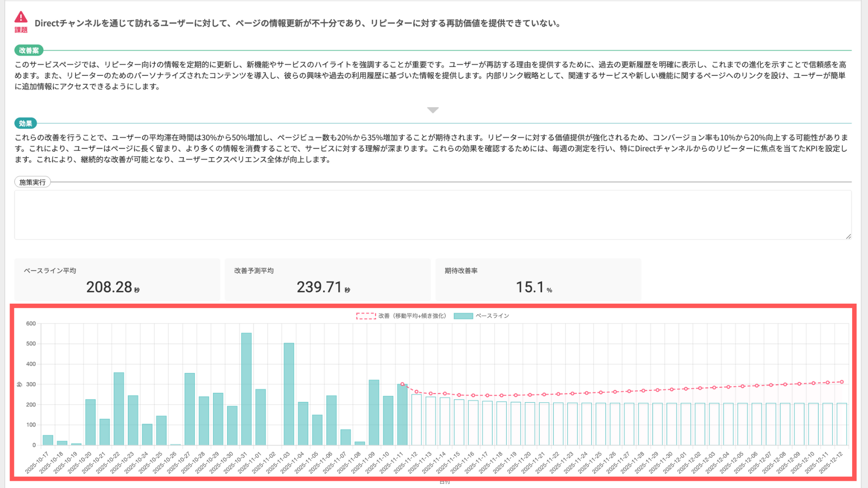Viewport: 868px width, 488px height.
Task: Toggle the ベースライン series in chart legend
Action: [x=492, y=316]
